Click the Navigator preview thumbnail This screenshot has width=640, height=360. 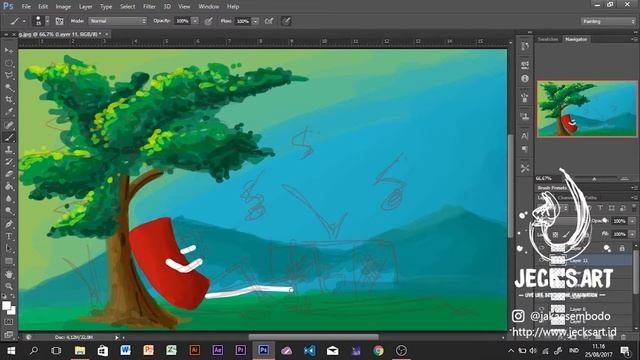pos(587,109)
